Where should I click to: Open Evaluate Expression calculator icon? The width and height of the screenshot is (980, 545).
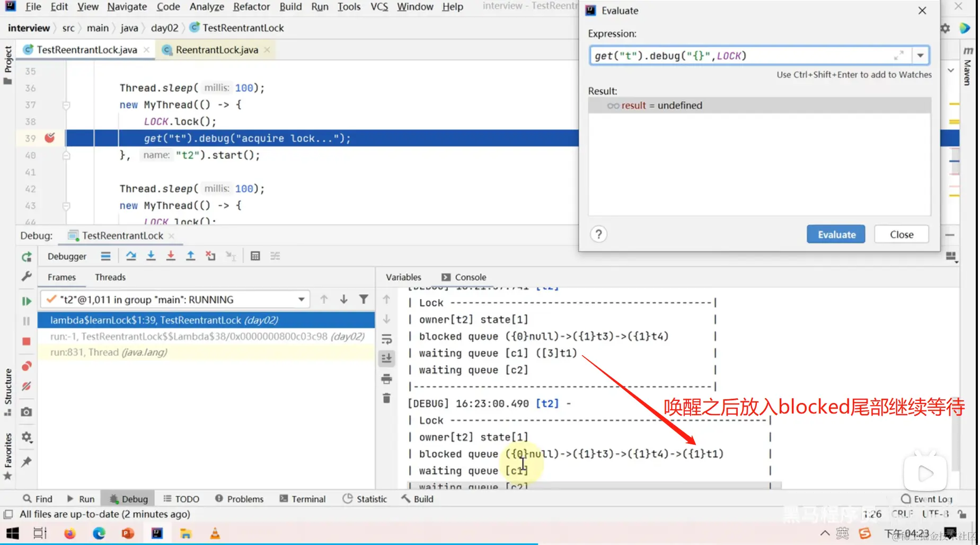[x=255, y=256]
